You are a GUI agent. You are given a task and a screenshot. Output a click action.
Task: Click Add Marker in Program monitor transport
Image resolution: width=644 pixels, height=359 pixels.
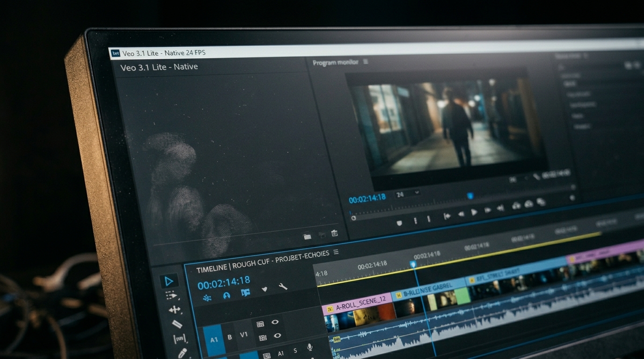click(399, 223)
